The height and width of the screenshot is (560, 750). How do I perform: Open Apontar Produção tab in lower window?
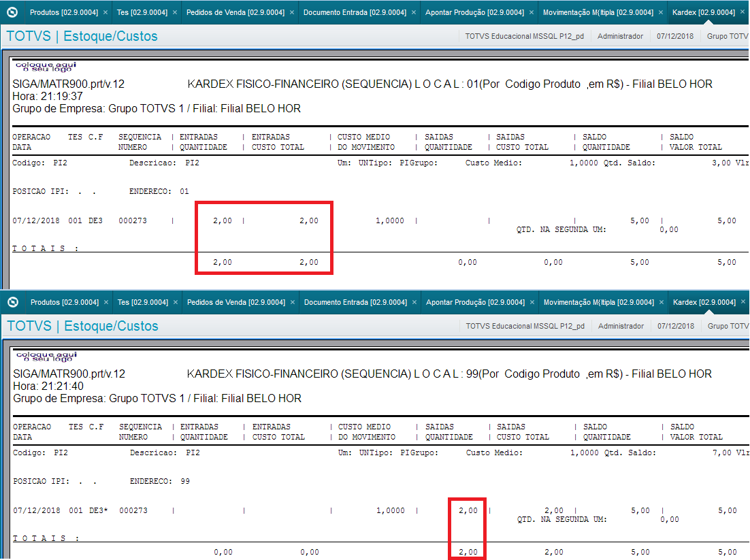(475, 302)
